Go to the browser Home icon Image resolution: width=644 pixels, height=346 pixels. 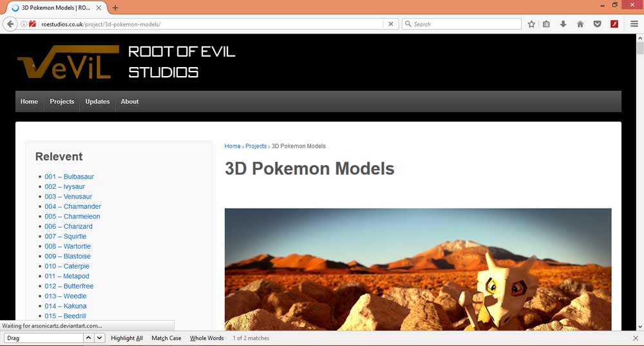point(580,24)
